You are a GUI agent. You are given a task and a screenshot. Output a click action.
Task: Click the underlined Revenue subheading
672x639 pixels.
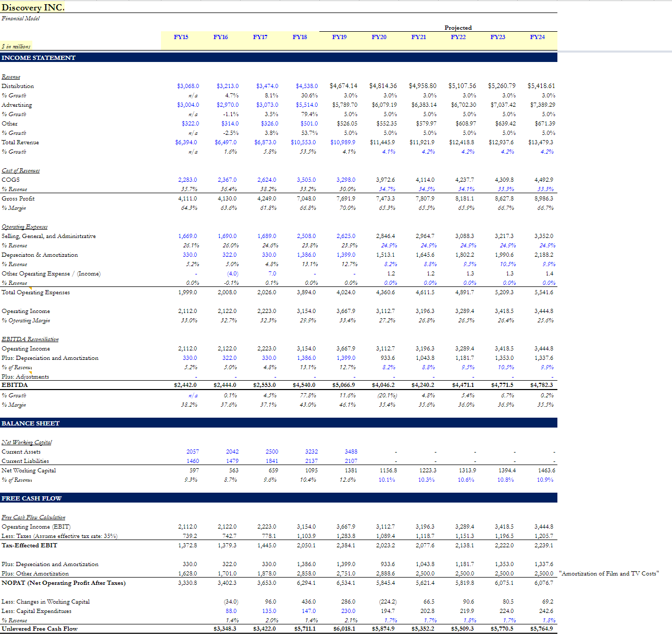[11, 77]
